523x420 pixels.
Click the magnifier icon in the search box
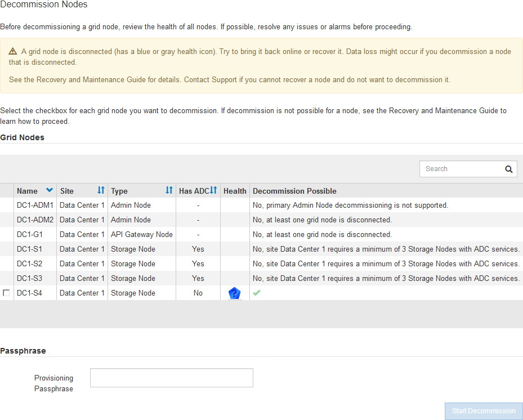point(508,169)
